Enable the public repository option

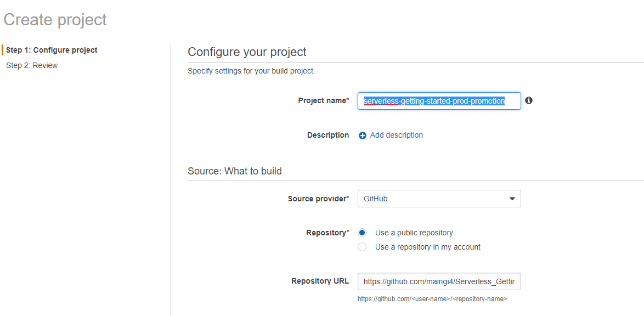click(362, 232)
